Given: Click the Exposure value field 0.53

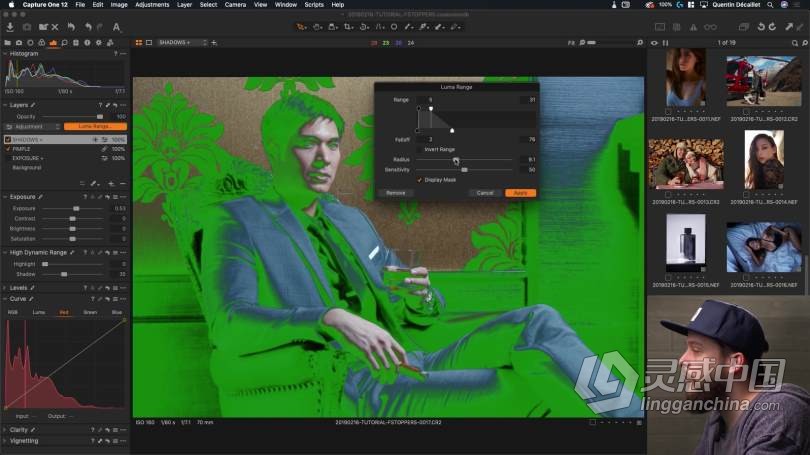Looking at the screenshot, I should 119,209.
